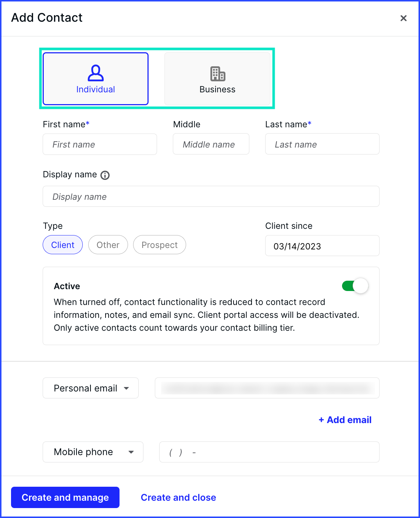Click the Create and close link
The image size is (420, 518).
pyautogui.click(x=178, y=497)
